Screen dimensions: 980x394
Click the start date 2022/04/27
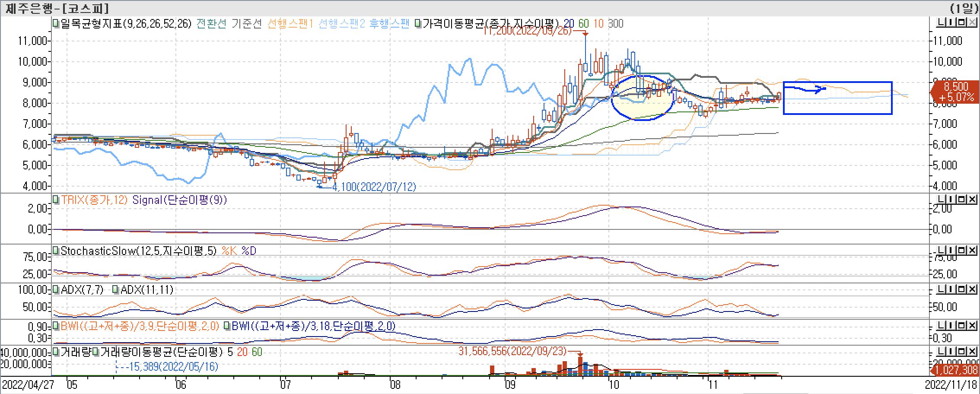coord(28,384)
